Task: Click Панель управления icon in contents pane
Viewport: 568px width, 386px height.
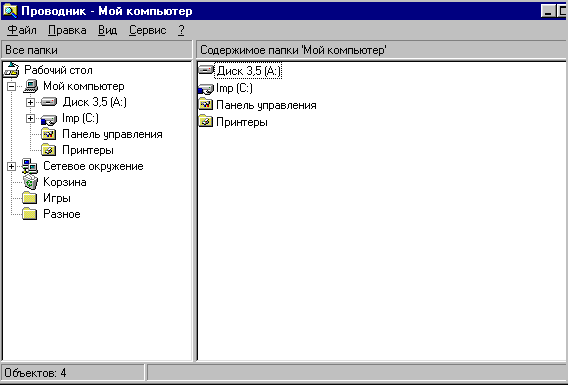Action: tap(206, 105)
